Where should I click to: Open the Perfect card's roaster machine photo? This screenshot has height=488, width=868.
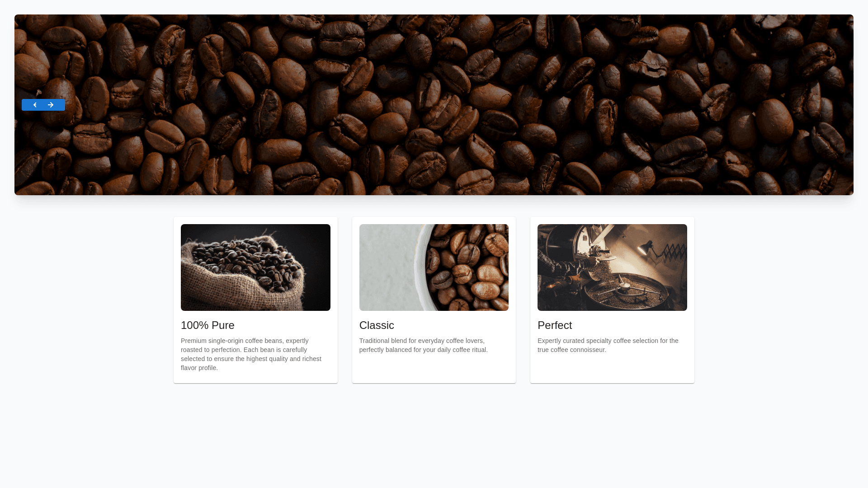(612, 267)
